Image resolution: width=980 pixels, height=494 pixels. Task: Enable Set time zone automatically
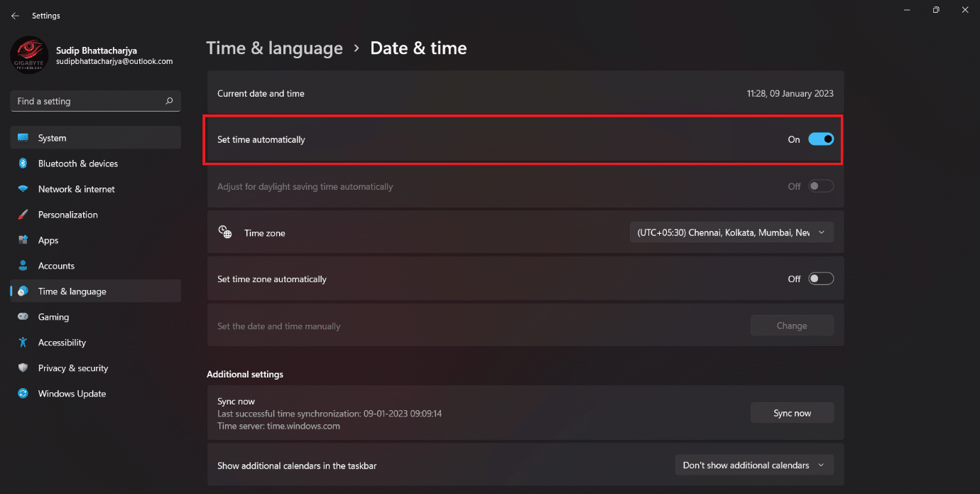[821, 278]
